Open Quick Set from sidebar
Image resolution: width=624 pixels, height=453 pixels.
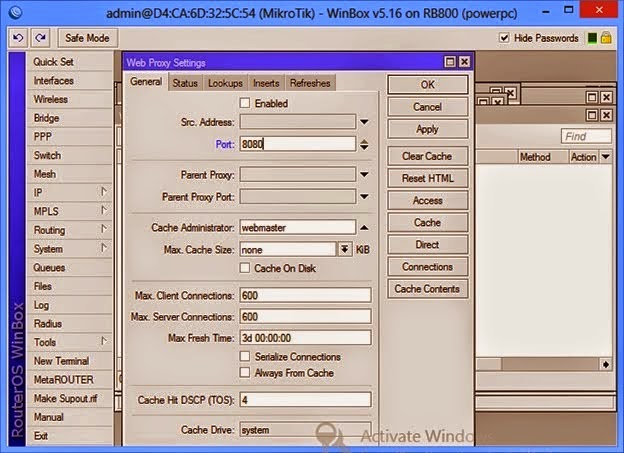(x=70, y=62)
